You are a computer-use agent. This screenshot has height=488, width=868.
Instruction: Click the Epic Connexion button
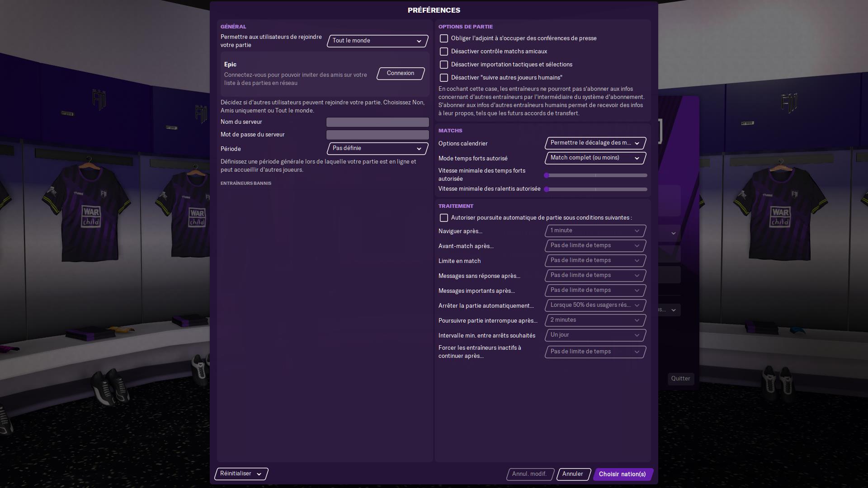400,73
